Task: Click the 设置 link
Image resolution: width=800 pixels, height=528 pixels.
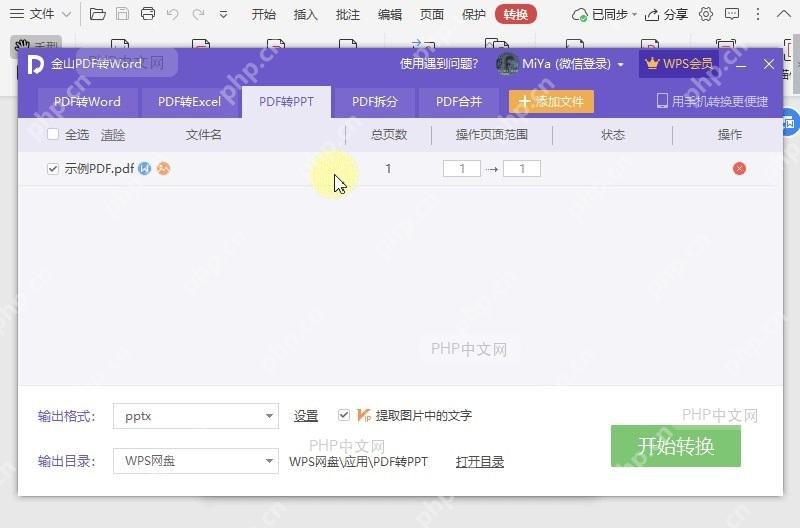Action: pos(306,416)
